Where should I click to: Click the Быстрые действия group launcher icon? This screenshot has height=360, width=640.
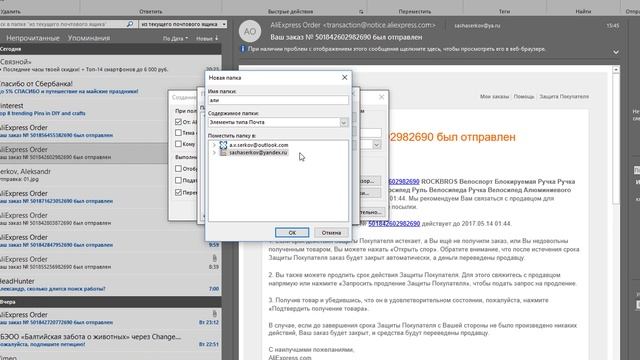point(361,12)
